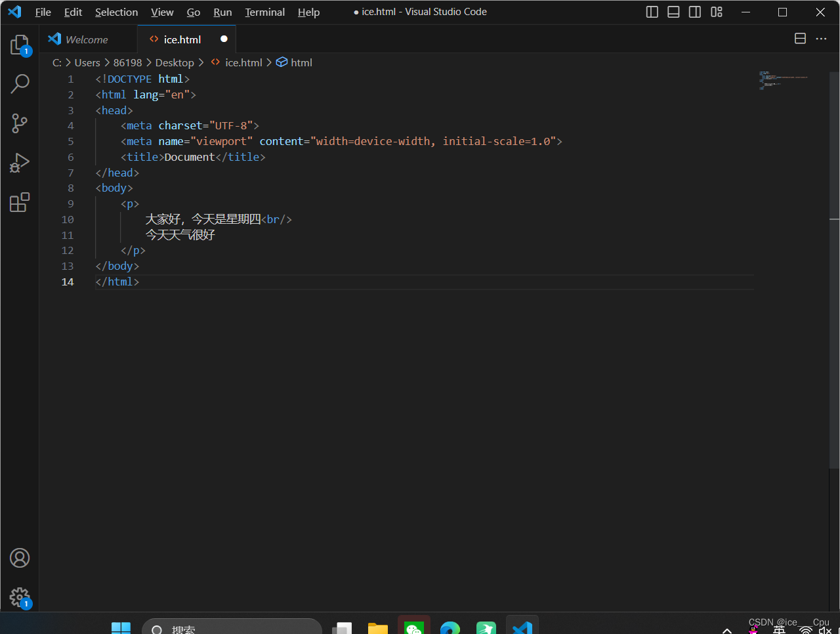
Task: Click line number 14 in gutter
Action: (x=68, y=282)
